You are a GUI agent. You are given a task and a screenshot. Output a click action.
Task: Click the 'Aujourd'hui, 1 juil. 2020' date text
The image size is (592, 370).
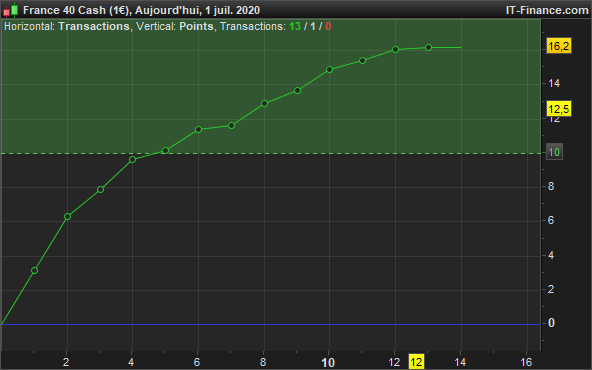tap(197, 10)
